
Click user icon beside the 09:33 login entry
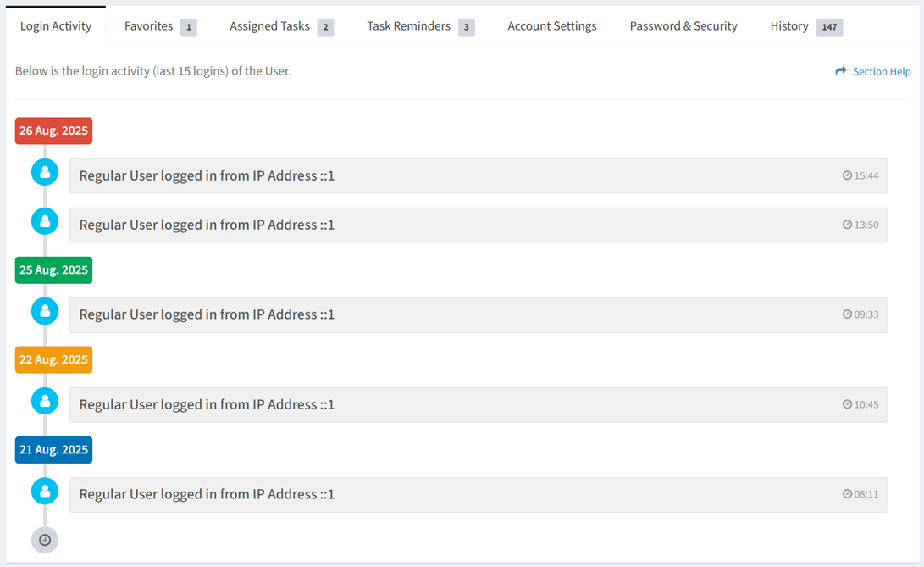click(x=45, y=311)
